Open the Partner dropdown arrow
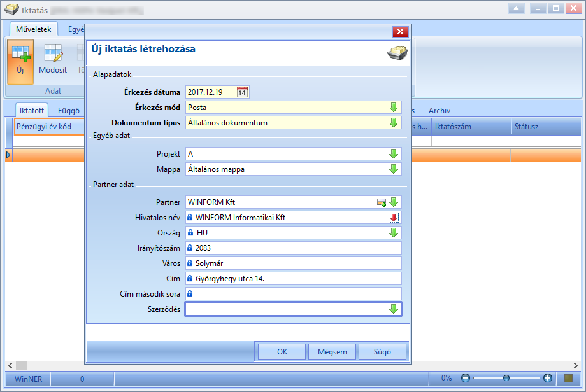Image resolution: width=586 pixels, height=392 pixels. (x=394, y=202)
